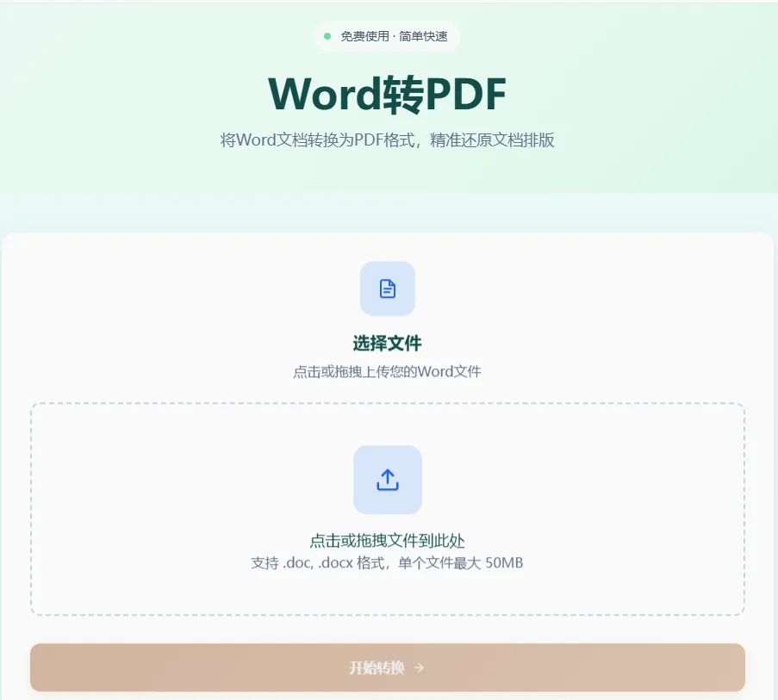
Task: Click the blue document file icon
Action: coord(388,288)
